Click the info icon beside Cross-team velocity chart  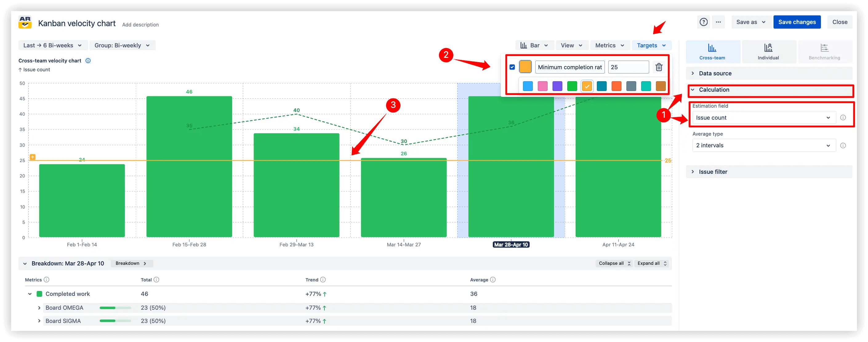click(x=88, y=61)
